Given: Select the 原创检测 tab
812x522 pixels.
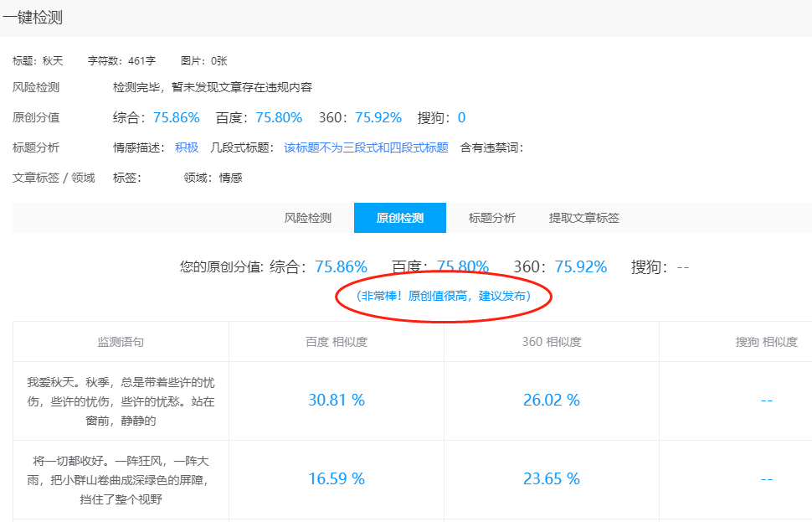Looking at the screenshot, I should pos(400,218).
